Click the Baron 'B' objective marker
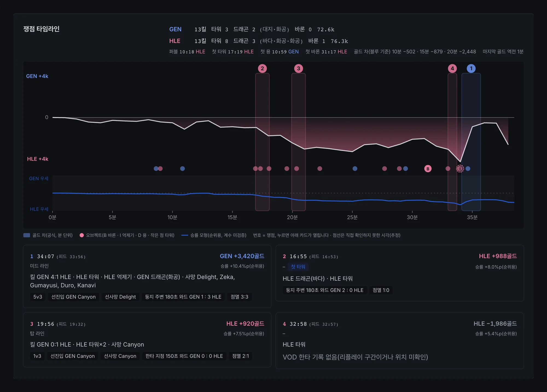 tap(428, 169)
